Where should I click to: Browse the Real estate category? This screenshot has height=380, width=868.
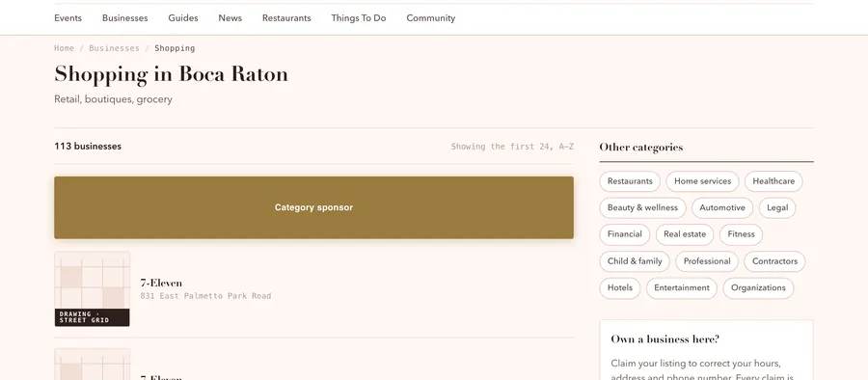click(685, 234)
